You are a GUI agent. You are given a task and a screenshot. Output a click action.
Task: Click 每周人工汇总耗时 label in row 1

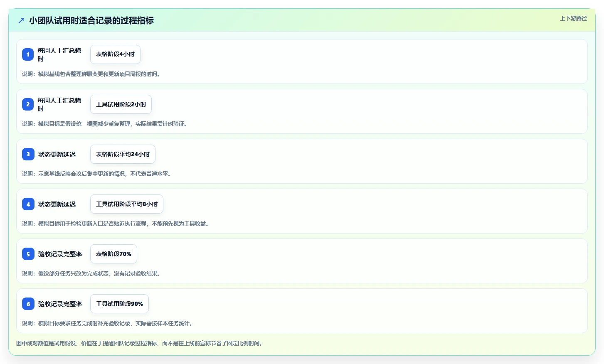click(x=59, y=54)
